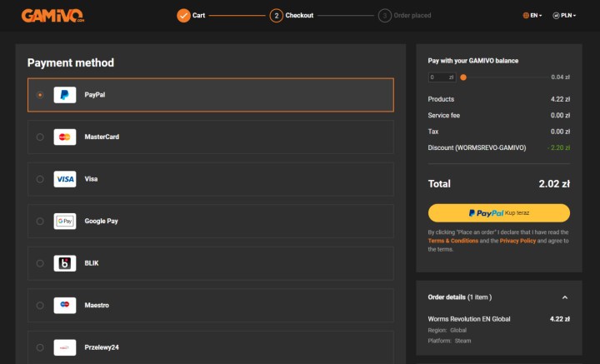The height and width of the screenshot is (364, 600).
Task: Click the Maestro payment method label
Action: click(97, 305)
